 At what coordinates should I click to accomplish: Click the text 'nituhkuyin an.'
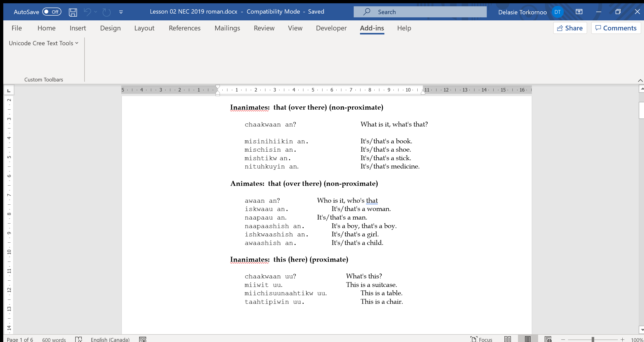click(272, 166)
